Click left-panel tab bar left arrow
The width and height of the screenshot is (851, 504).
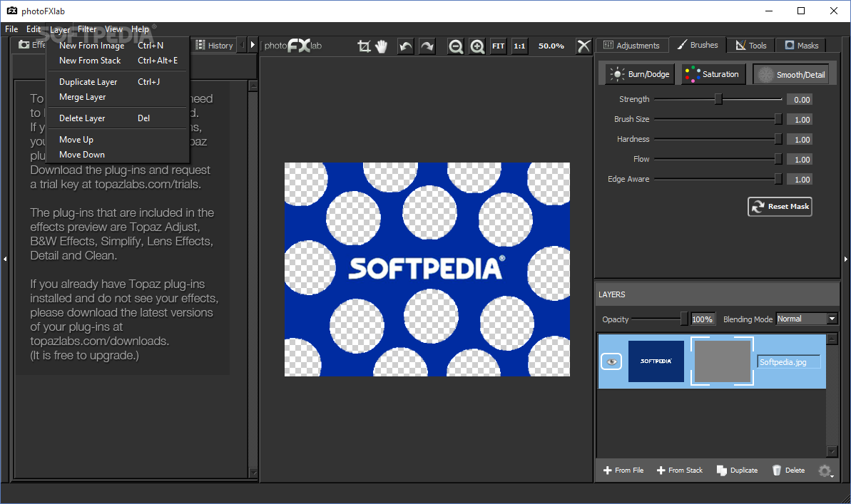tap(243, 45)
